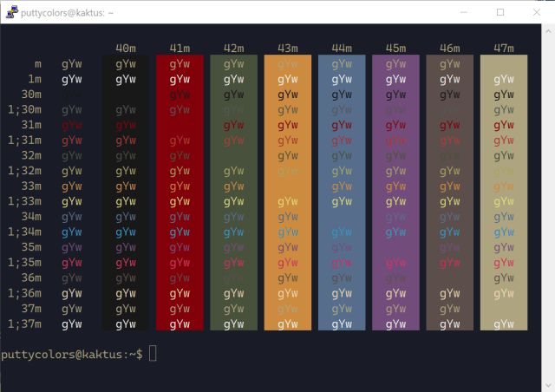Click gYw in 42m column, 1;34m row

234,232
